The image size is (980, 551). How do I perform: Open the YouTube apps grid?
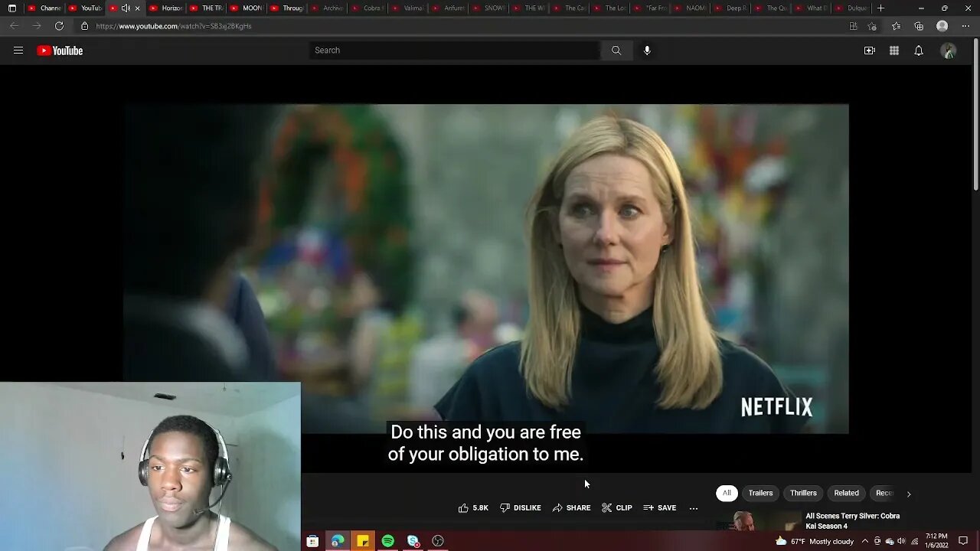coord(894,51)
